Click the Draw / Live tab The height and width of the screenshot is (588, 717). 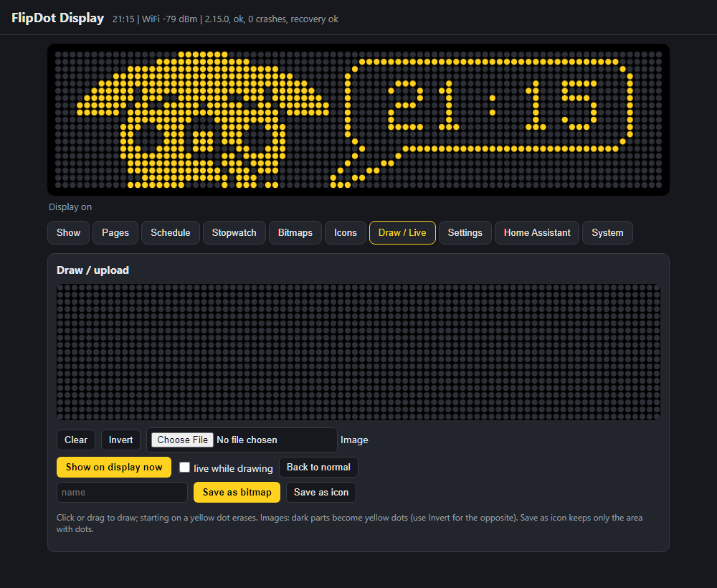click(402, 233)
